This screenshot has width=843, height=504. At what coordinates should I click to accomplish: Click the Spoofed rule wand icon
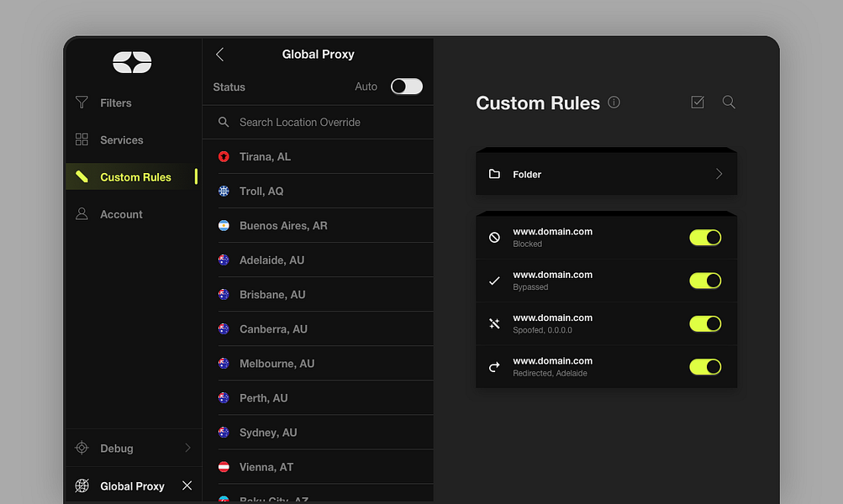pyautogui.click(x=494, y=323)
